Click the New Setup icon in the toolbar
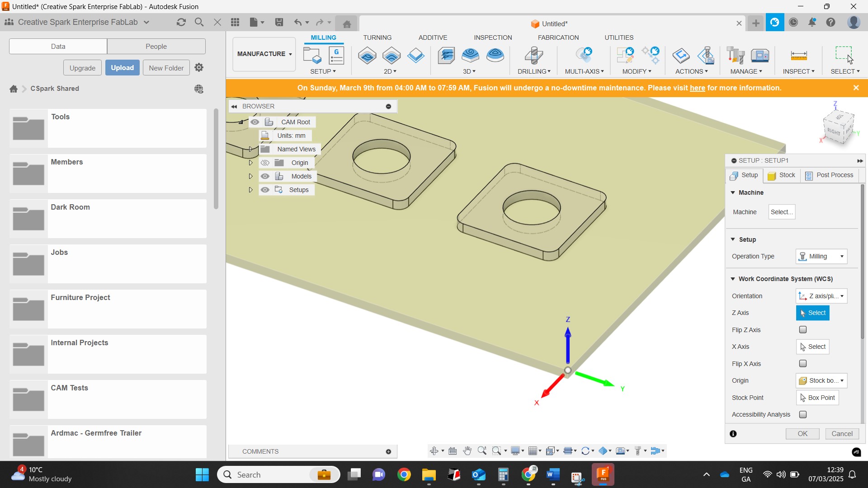Viewport: 868px width, 488px height. click(312, 56)
